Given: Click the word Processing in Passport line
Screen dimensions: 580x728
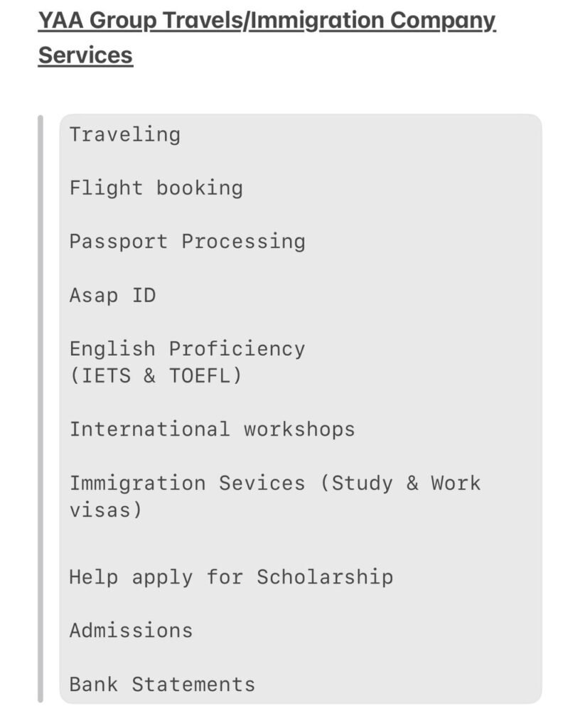Looking at the screenshot, I should (243, 242).
